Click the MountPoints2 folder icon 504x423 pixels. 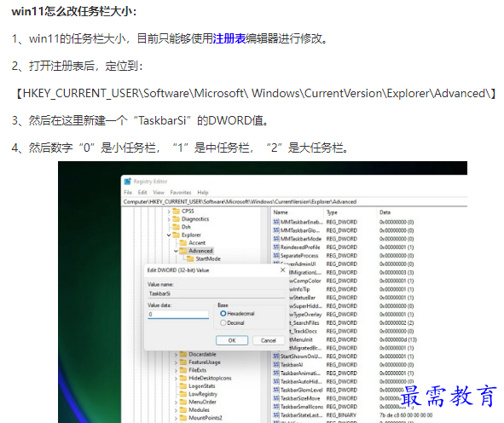(183, 418)
